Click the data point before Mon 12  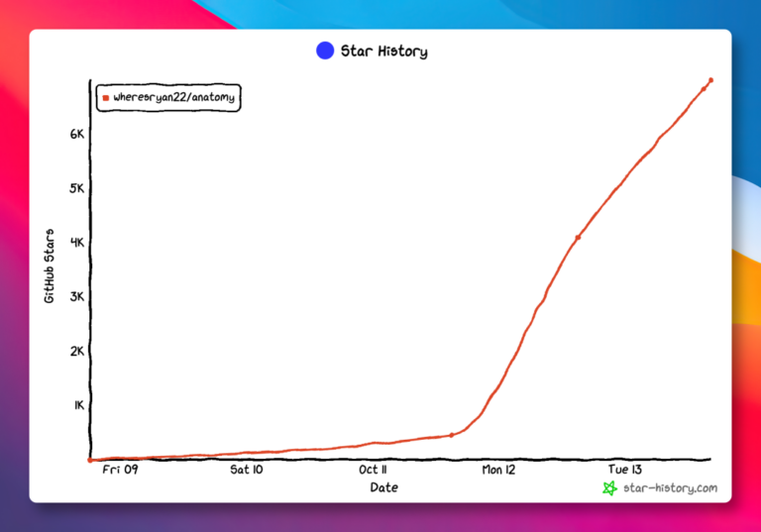(x=452, y=435)
